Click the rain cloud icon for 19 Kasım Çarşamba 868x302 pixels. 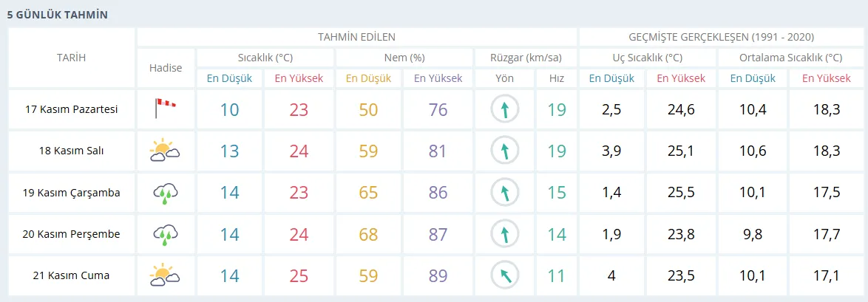tap(166, 193)
